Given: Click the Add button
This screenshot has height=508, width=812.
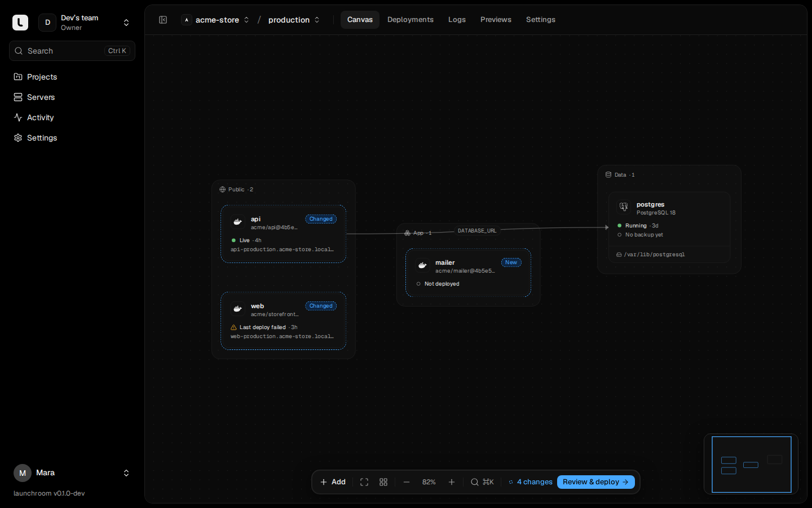Looking at the screenshot, I should (x=333, y=482).
